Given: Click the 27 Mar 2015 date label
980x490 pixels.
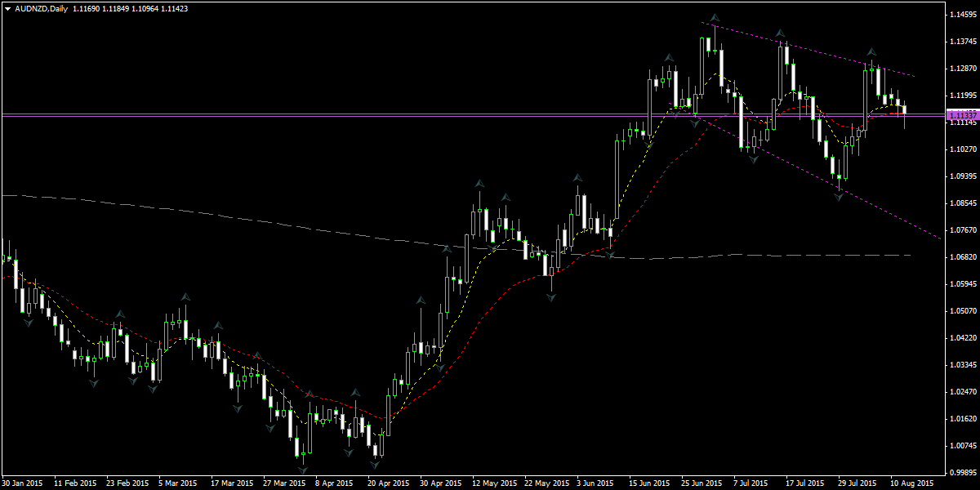Looking at the screenshot, I should pos(284,483).
